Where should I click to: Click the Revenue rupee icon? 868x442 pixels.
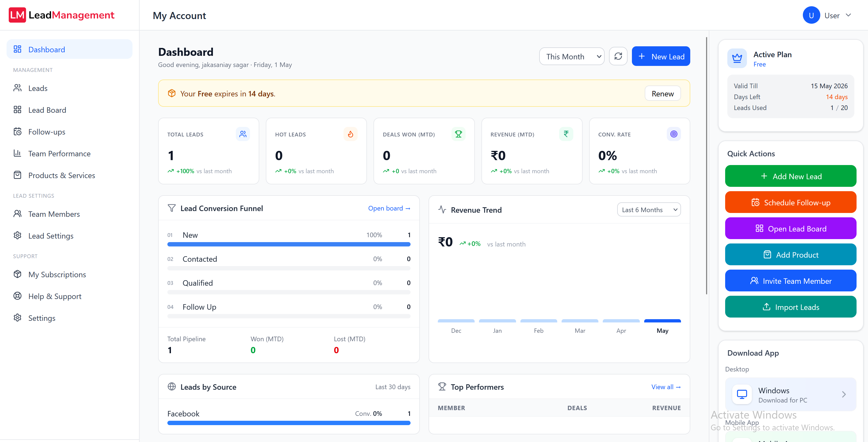(566, 134)
